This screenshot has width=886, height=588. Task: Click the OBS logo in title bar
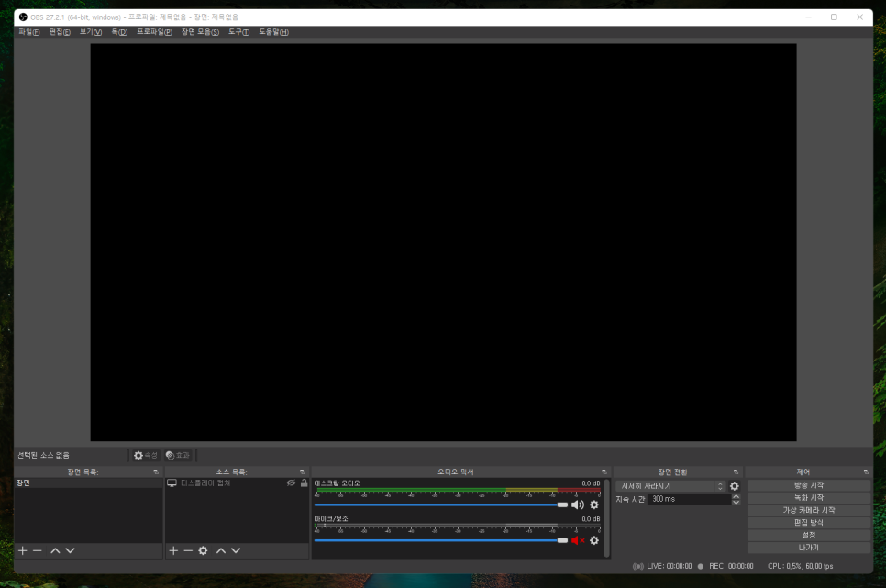(23, 17)
